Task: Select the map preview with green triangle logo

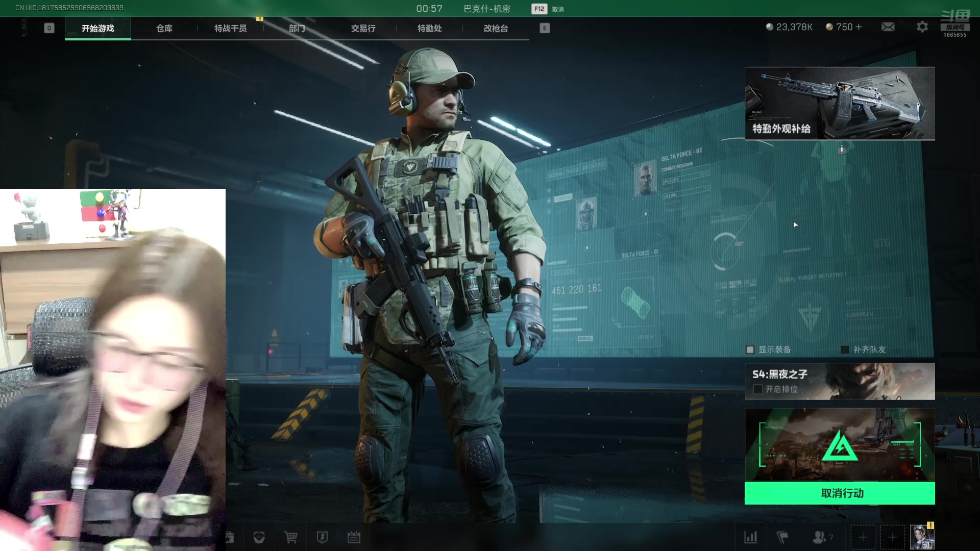Action: [840, 445]
